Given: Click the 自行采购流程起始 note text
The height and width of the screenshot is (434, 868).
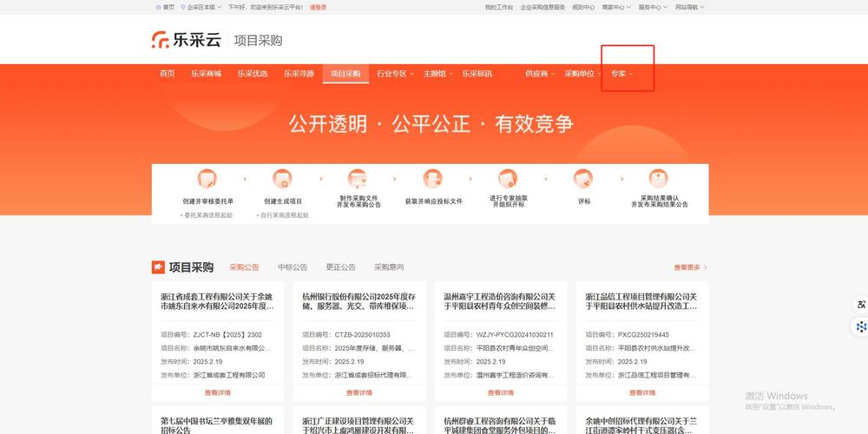Looking at the screenshot, I should pyautogui.click(x=283, y=215).
